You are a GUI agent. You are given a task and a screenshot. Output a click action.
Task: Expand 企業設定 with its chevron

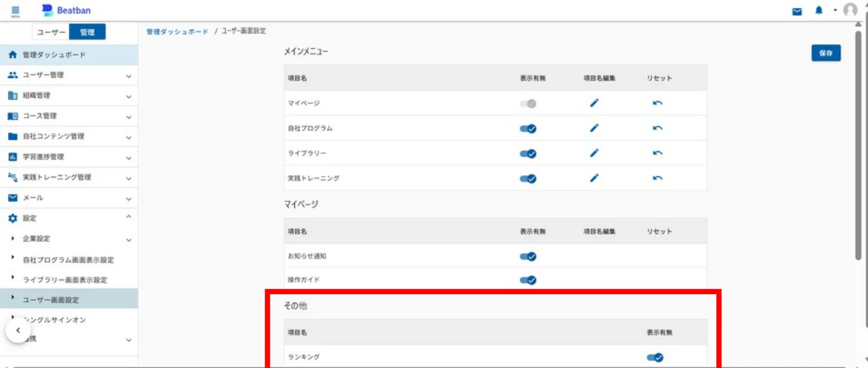(129, 240)
